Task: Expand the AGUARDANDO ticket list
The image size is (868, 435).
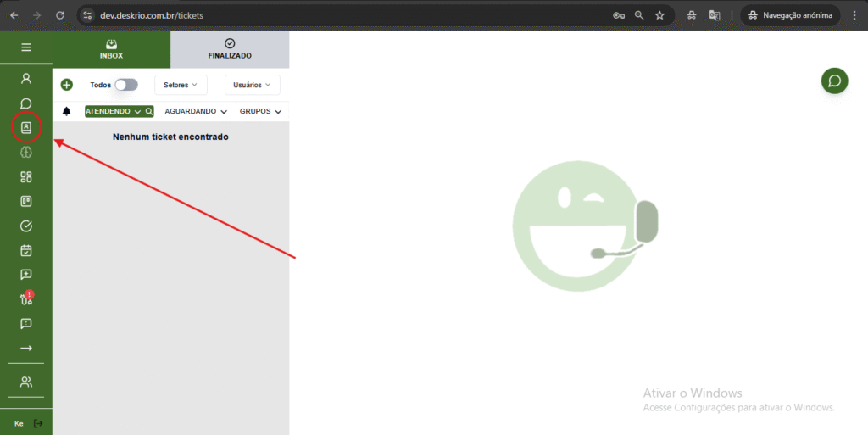Action: click(196, 111)
